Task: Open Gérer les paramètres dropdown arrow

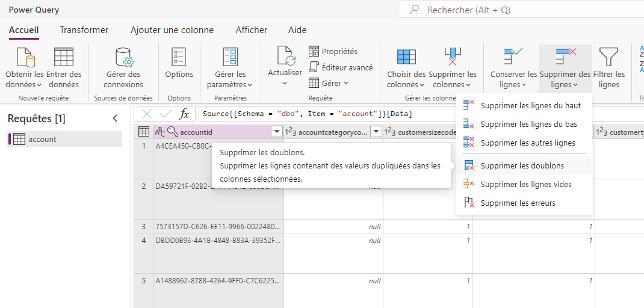Action: [250, 85]
